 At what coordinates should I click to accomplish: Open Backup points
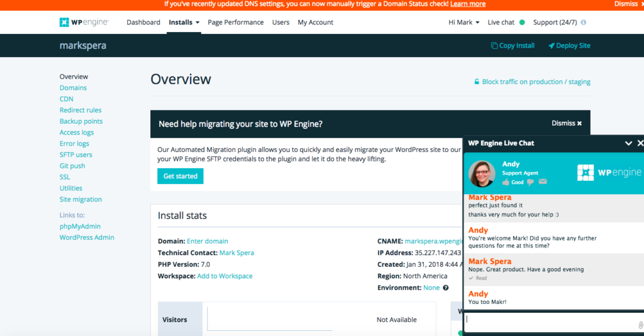[x=81, y=121]
